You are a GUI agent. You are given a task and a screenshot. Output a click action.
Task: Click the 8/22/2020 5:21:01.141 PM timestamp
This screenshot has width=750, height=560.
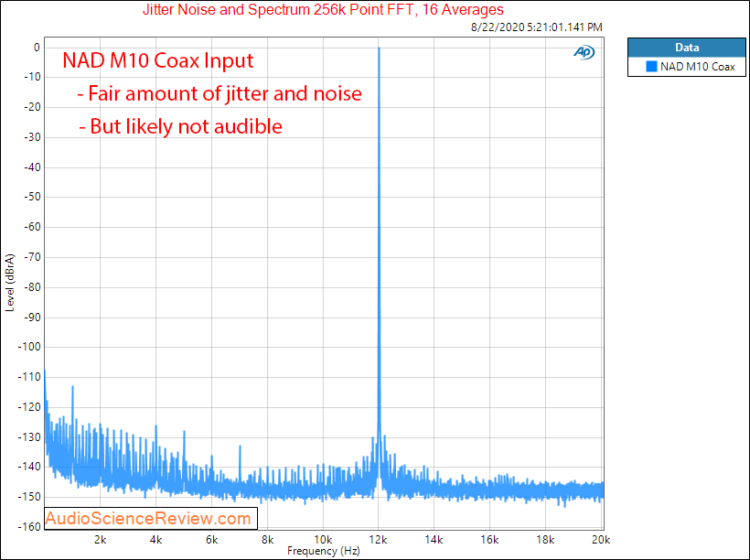pyautogui.click(x=536, y=27)
